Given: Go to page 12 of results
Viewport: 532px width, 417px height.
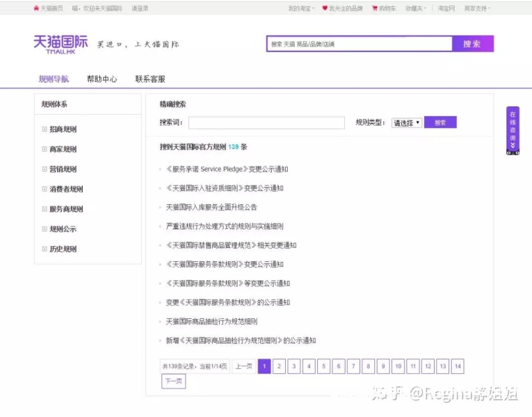Looking at the screenshot, I should pos(428,366).
